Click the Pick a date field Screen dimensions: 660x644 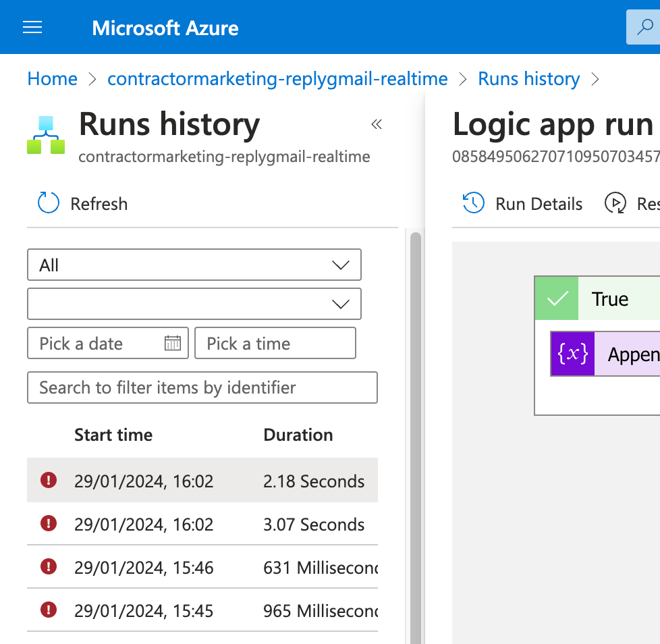(108, 343)
